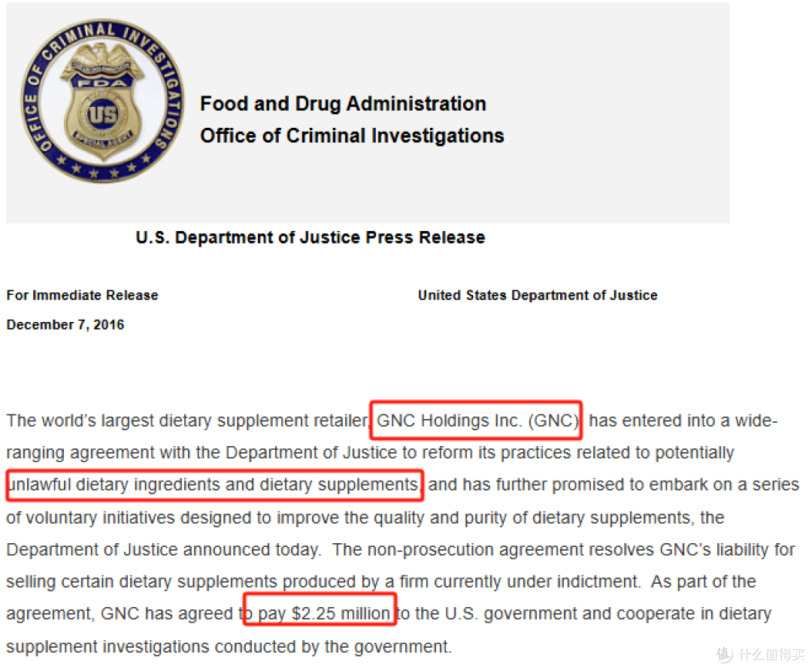
Task: Click the Office of Criminal Investigations heading
Action: (x=352, y=135)
